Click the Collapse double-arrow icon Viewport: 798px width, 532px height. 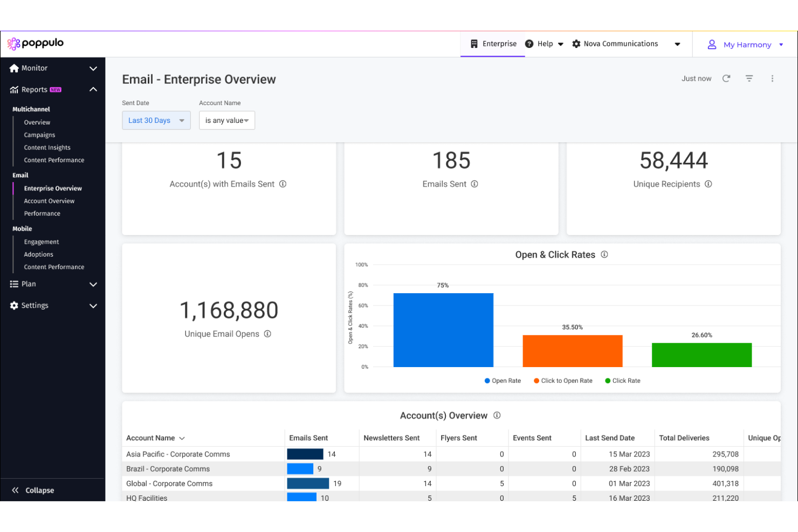point(15,490)
